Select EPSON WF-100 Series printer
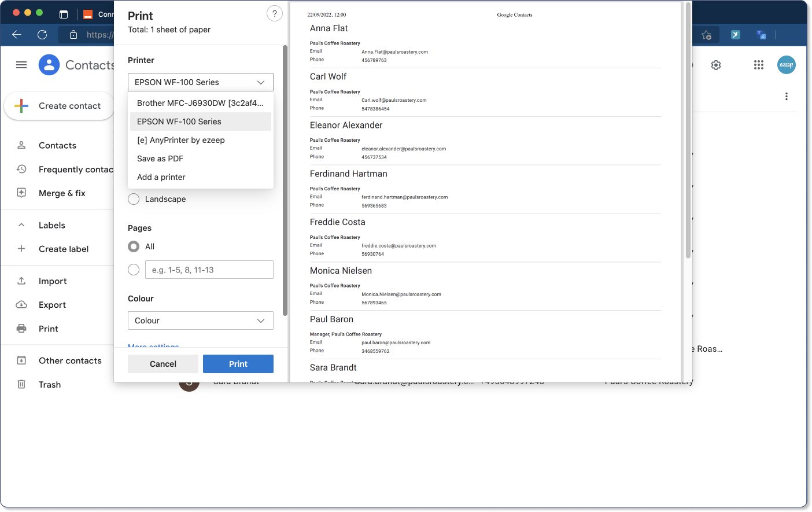Screen dimensions: 812x512 click(x=179, y=121)
